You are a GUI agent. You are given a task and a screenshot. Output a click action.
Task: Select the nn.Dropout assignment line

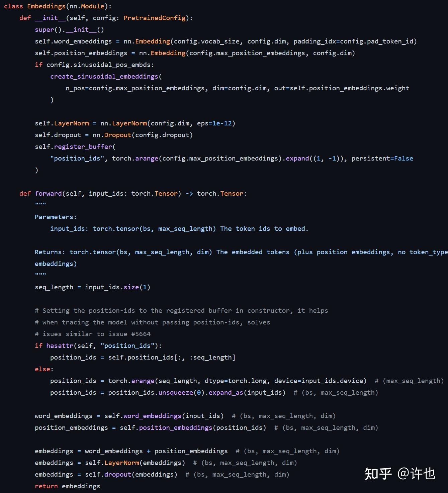click(114, 135)
